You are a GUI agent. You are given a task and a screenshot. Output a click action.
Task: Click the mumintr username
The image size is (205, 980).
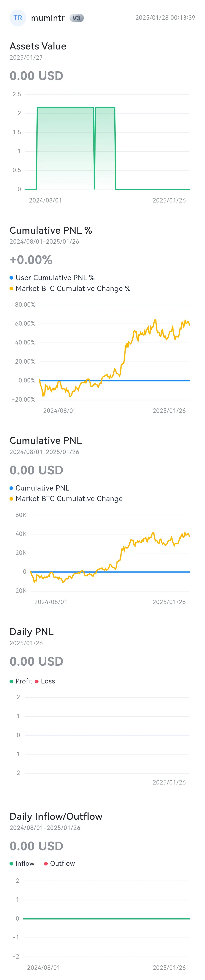48,18
